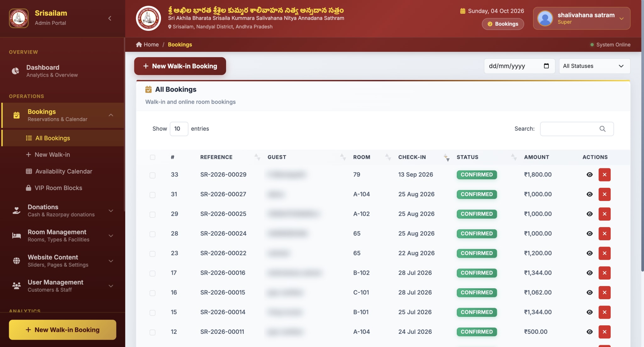Cancel booking SR-2026-00016 with the red X
The height and width of the screenshot is (347, 644).
(604, 273)
